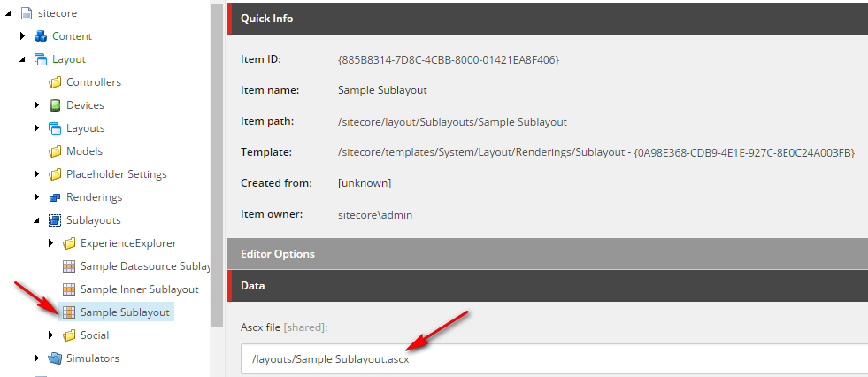Click the Ascx file [shared] label
This screenshot has width=868, height=377.
tap(285, 327)
